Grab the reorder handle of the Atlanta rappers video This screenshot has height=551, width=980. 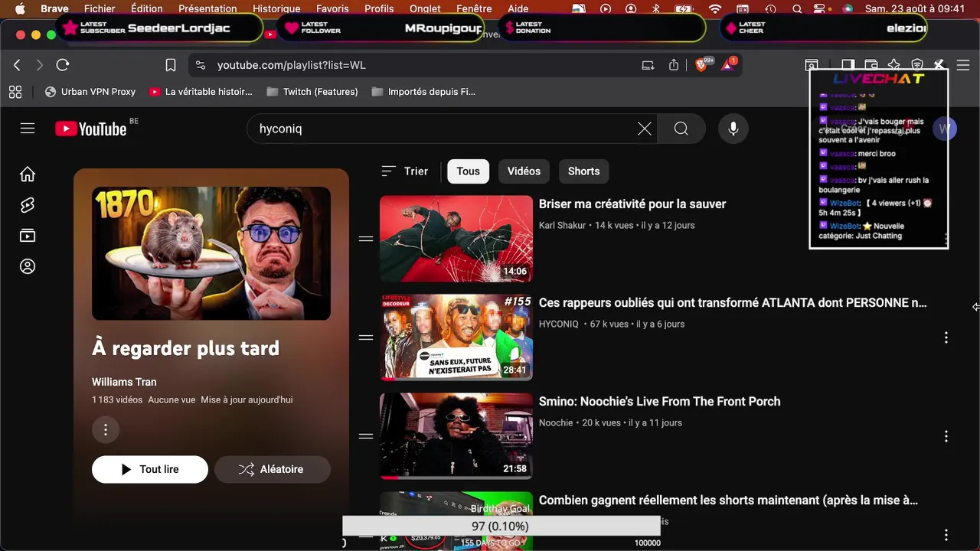click(366, 337)
